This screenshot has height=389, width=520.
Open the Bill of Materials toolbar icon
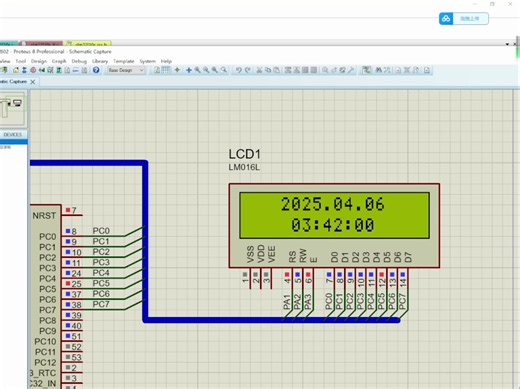(x=67, y=70)
